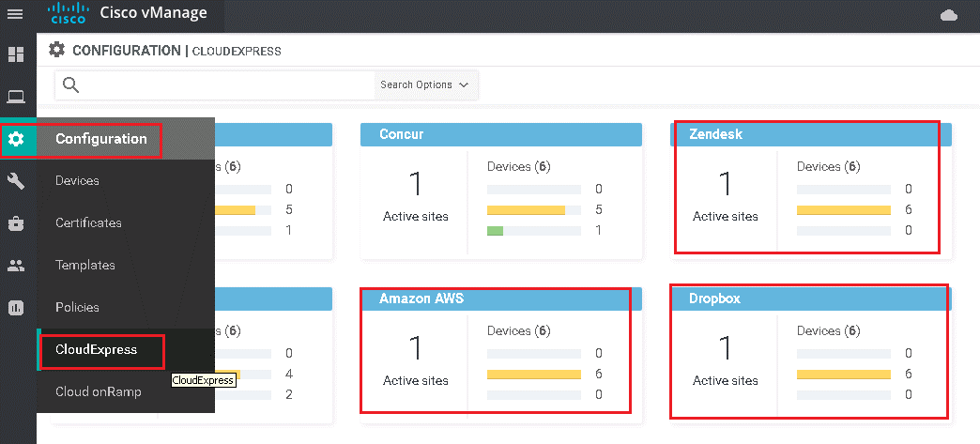Select the Configuration gear sidebar icon
The image size is (980, 444).
point(16,139)
